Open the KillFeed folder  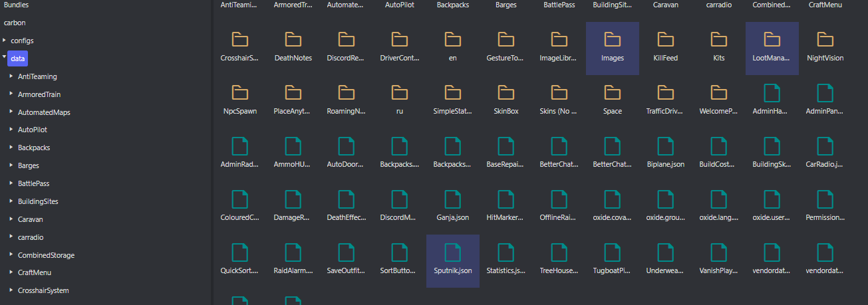tap(665, 40)
